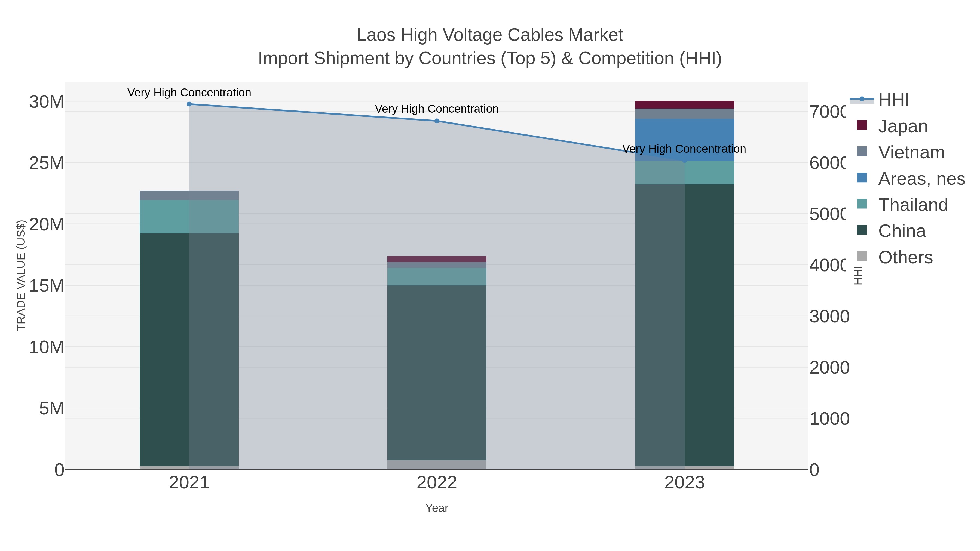Viewport: 980px width, 551px height.
Task: Click the 2021 HHI data point
Action: 189,104
